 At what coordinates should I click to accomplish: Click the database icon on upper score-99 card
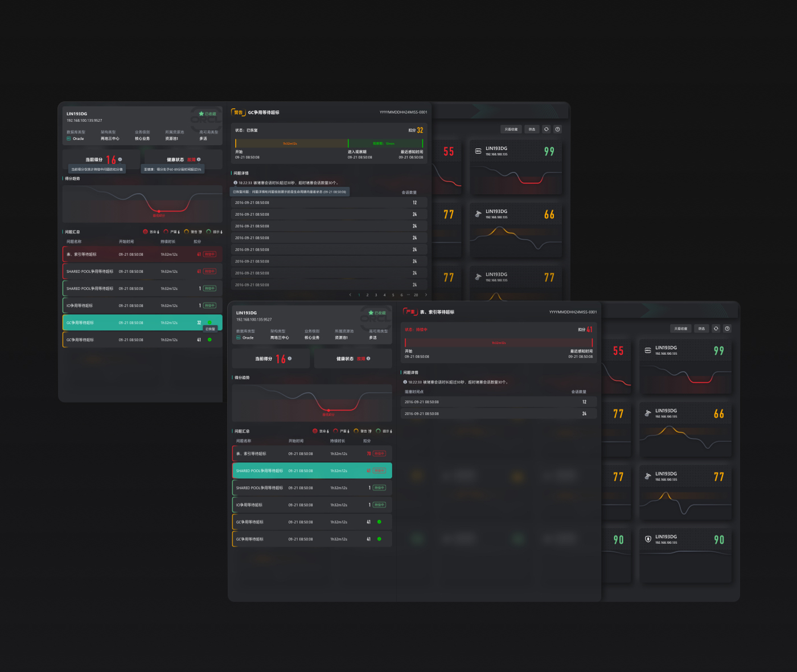(x=478, y=151)
